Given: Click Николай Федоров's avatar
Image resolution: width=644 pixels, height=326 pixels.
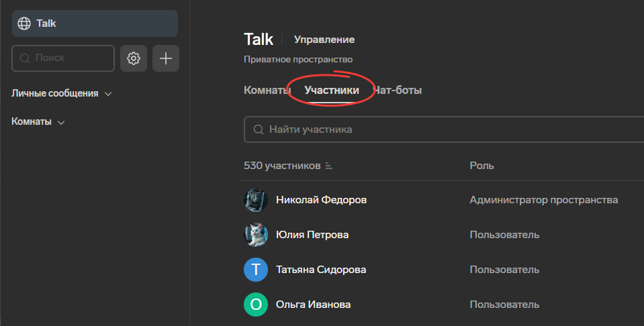Looking at the screenshot, I should point(256,200).
